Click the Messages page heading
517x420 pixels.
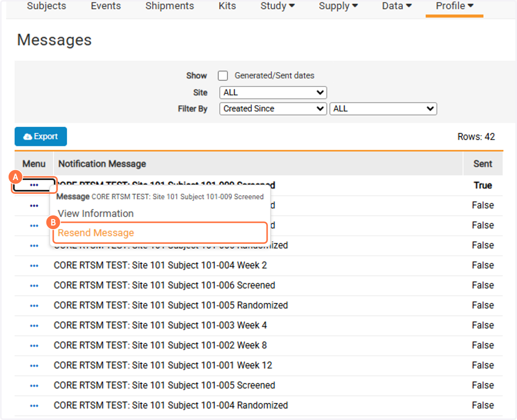coord(54,40)
